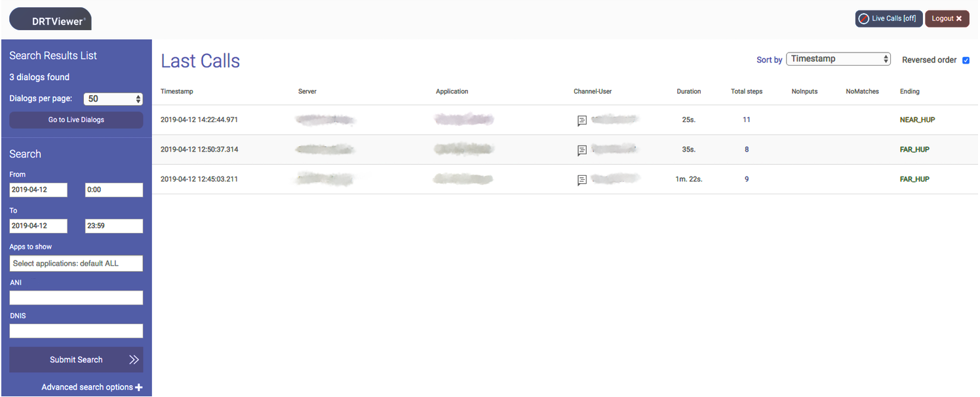
Task: Open the Select applications dropdown
Action: [75, 263]
